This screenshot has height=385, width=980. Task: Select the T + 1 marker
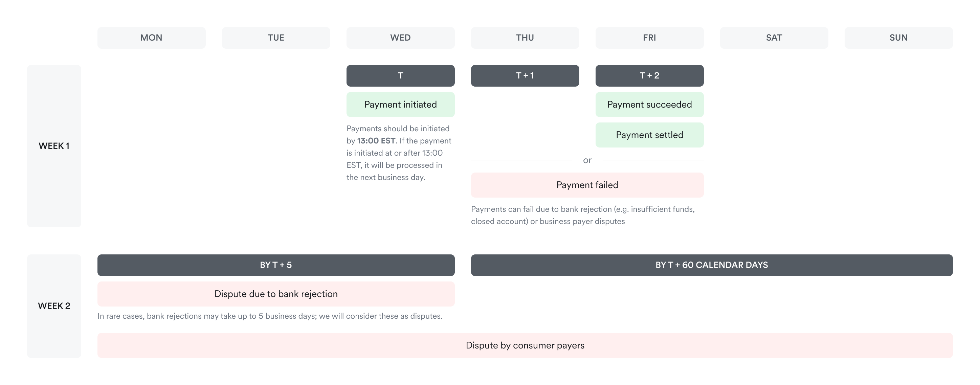525,76
